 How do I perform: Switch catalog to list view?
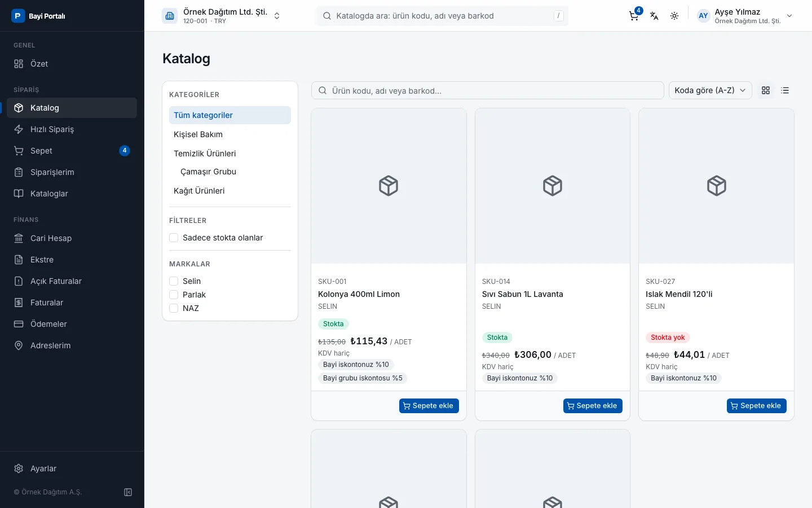click(x=785, y=90)
